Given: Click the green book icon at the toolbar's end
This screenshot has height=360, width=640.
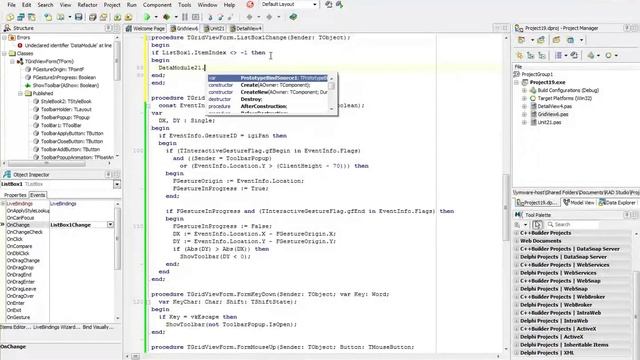Looking at the screenshot, I should point(293,17).
